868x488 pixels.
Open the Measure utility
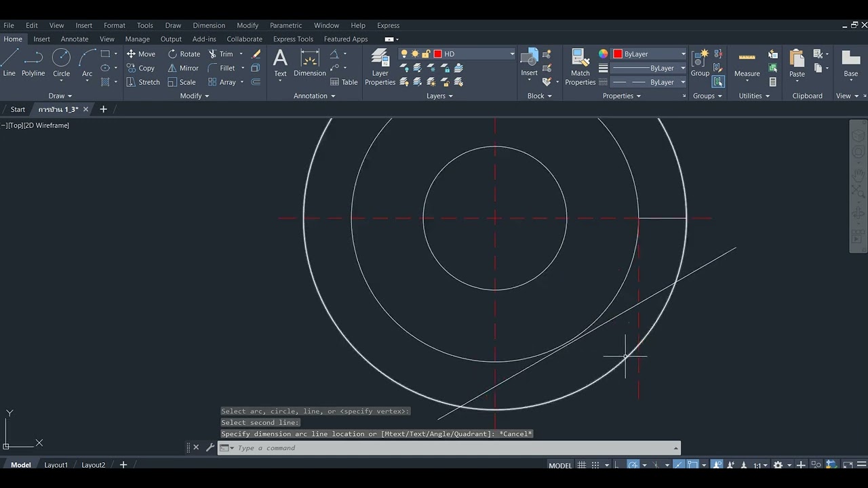pos(747,63)
